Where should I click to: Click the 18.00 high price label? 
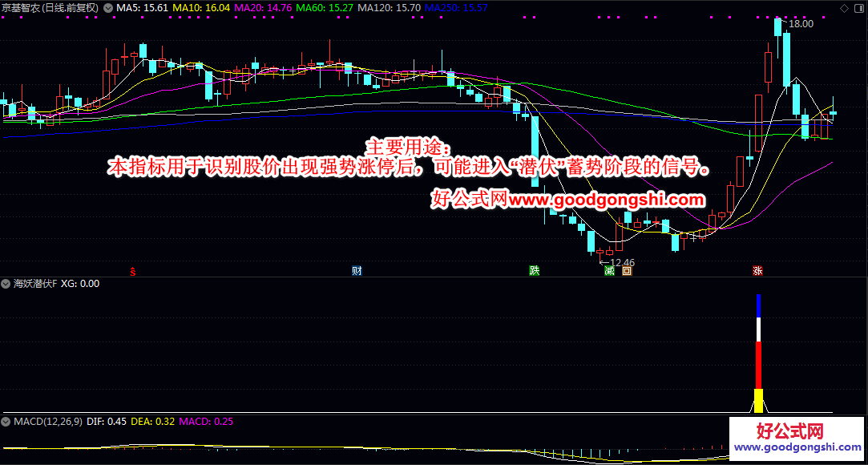click(801, 24)
